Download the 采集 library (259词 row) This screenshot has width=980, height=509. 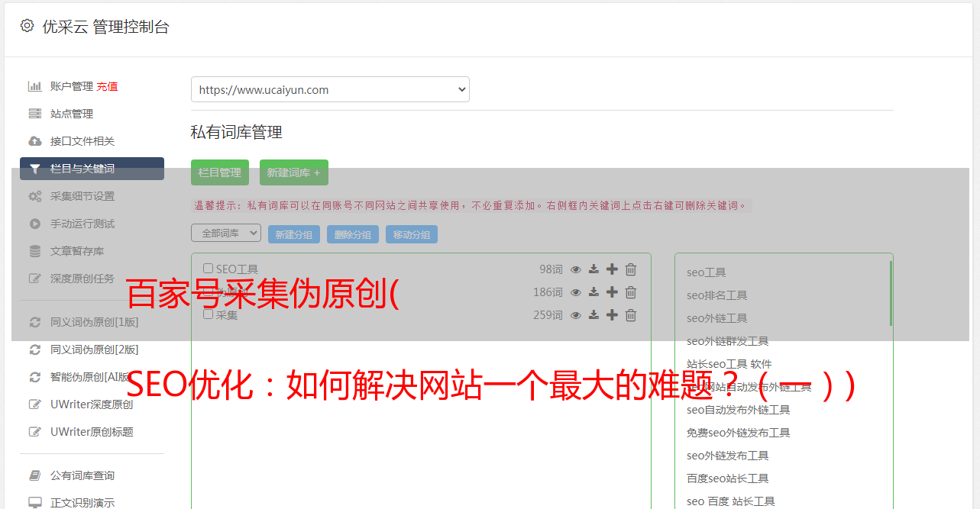(x=593, y=315)
